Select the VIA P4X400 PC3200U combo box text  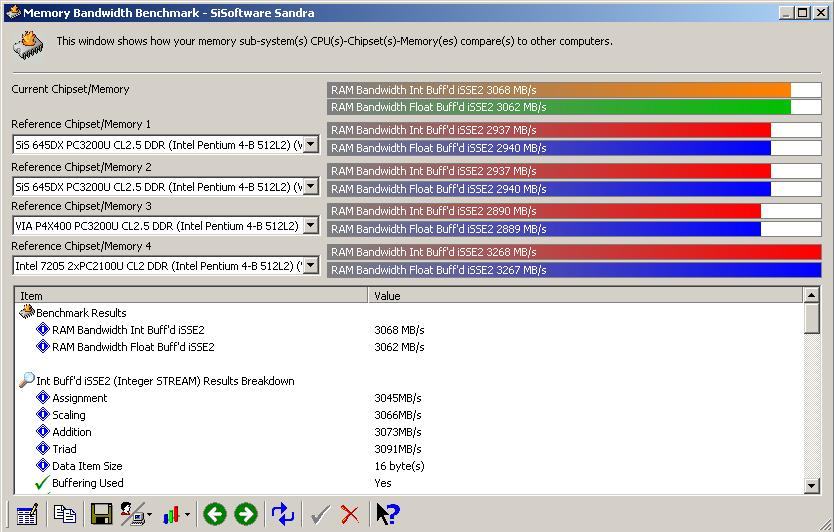[x=157, y=226]
